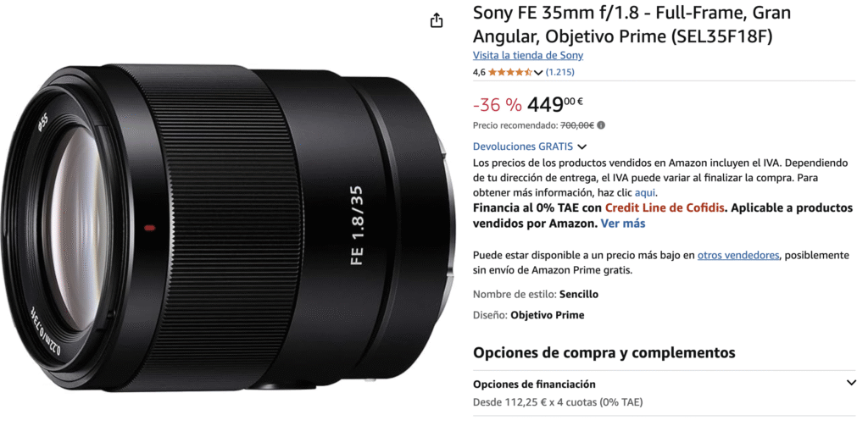This screenshot has height=437, width=868.
Task: Click the 449,00 € price
Action: (x=554, y=104)
